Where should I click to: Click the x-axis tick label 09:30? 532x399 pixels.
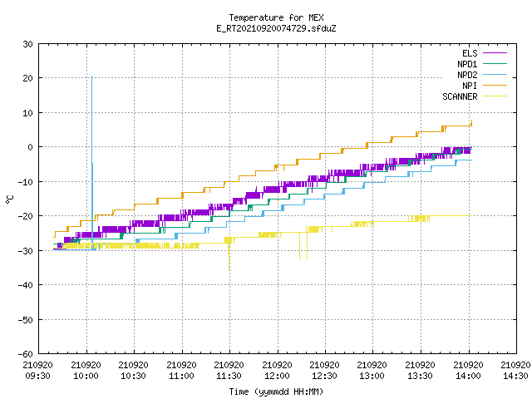point(38,376)
